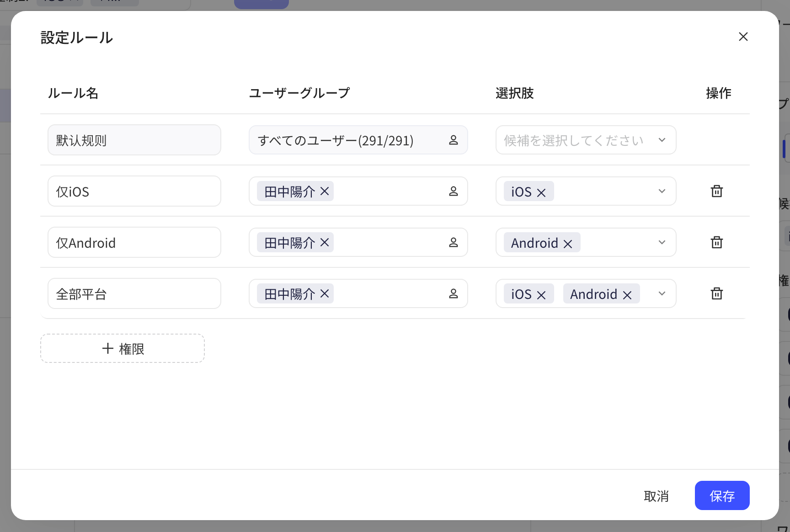Image resolution: width=790 pixels, height=532 pixels.
Task: Open user picker icon in 仅Android row
Action: tap(454, 242)
